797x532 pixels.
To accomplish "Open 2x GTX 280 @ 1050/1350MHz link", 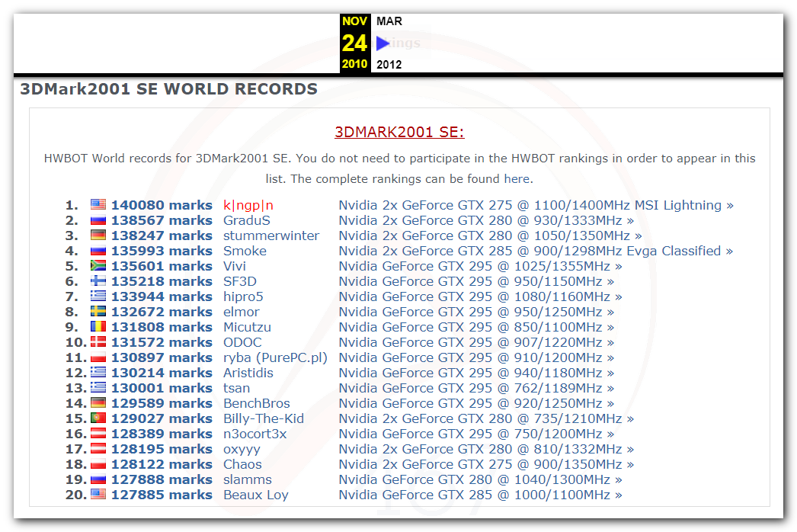I will 491,236.
